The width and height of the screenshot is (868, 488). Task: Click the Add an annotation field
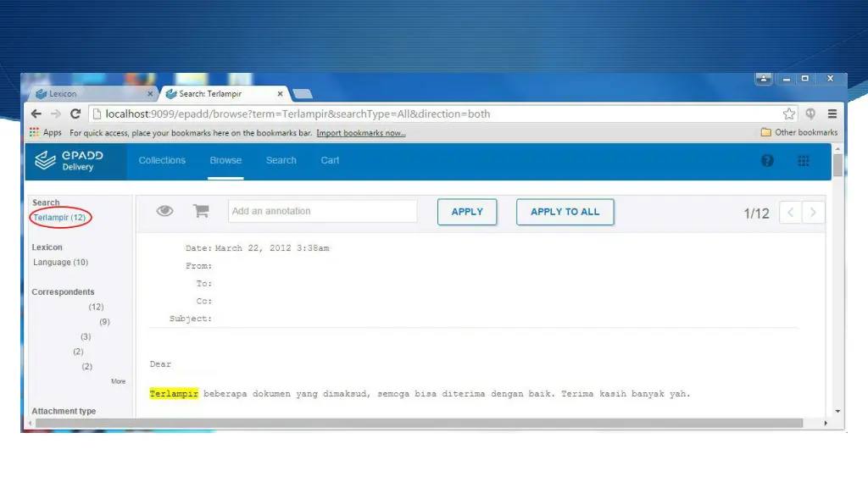(322, 211)
